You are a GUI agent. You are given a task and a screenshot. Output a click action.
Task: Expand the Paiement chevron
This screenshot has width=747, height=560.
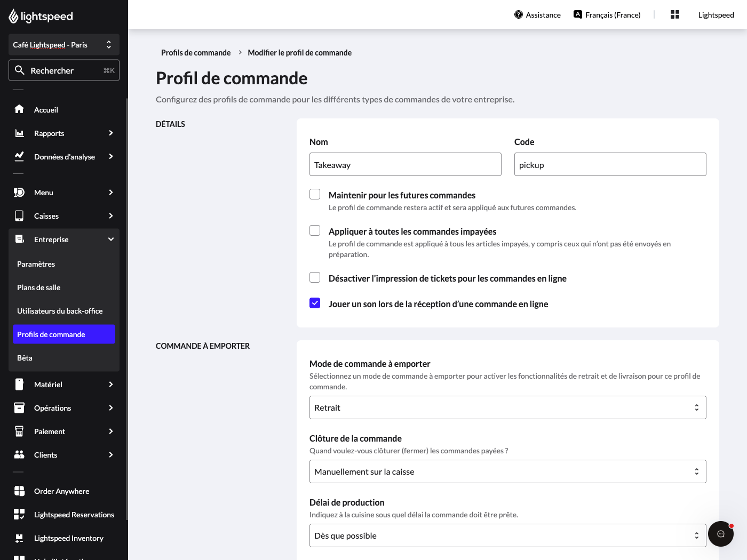tap(111, 431)
